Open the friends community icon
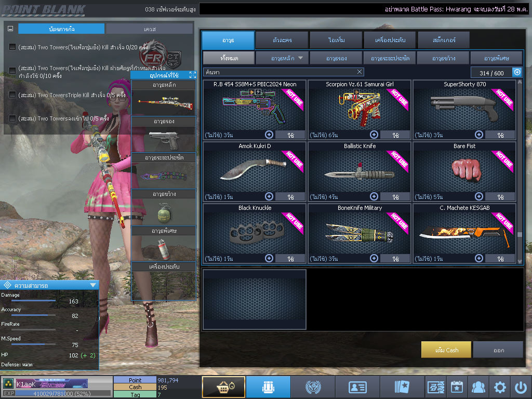Image resolution: width=532 pixels, height=399 pixels. click(x=478, y=387)
